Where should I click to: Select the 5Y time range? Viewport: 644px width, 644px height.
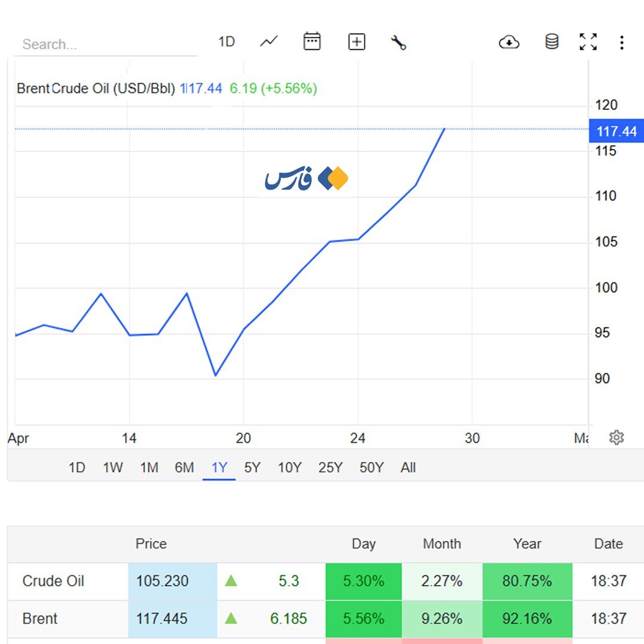coord(252,467)
